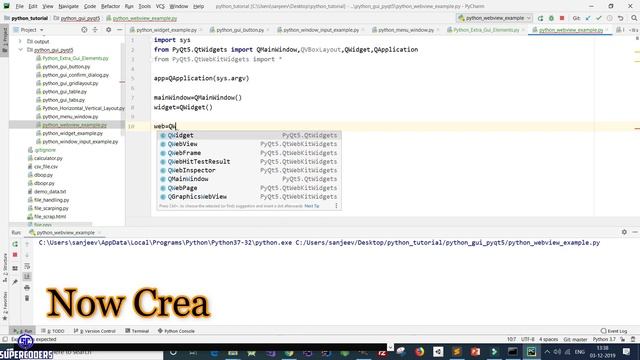640x360 pixels.
Task: Click PyCharm icon in Windows taskbar
Action: [x=531, y=352]
